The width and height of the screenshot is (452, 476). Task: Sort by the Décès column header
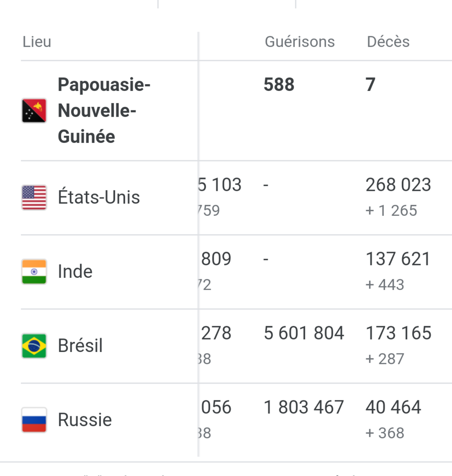pyautogui.click(x=388, y=42)
